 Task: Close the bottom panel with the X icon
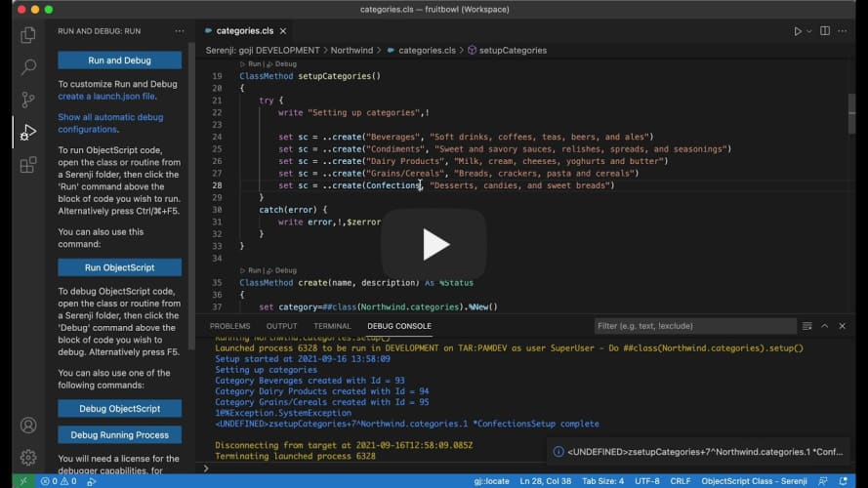click(842, 326)
